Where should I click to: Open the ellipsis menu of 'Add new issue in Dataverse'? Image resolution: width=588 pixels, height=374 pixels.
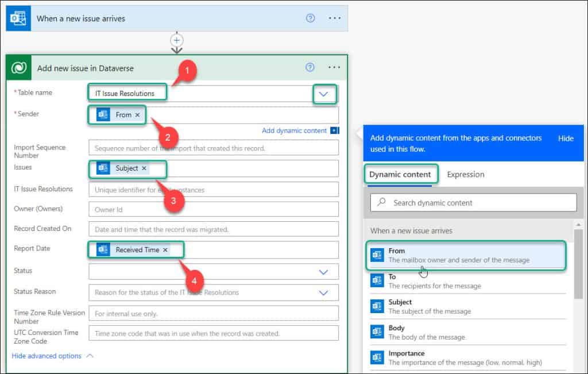click(x=334, y=67)
